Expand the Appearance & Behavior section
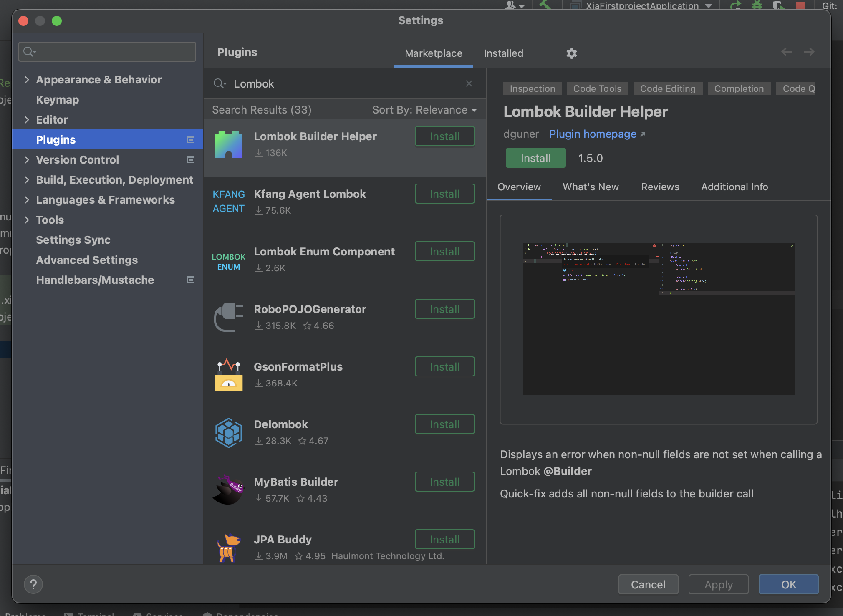843x616 pixels. point(27,80)
